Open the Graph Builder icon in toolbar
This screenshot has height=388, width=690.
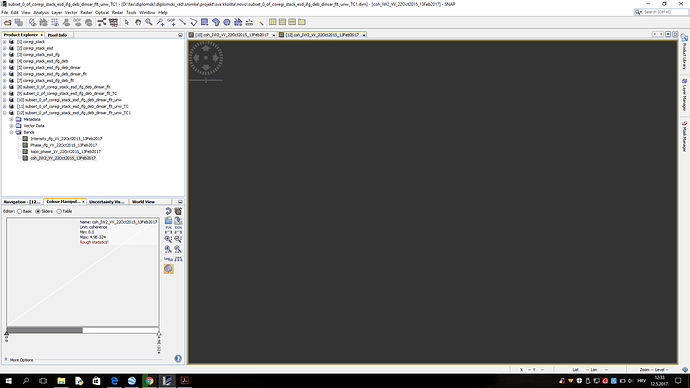pos(102,22)
